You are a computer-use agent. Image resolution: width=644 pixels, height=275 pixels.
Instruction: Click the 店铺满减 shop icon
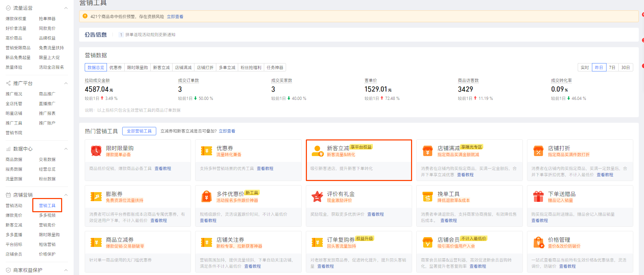click(x=427, y=151)
